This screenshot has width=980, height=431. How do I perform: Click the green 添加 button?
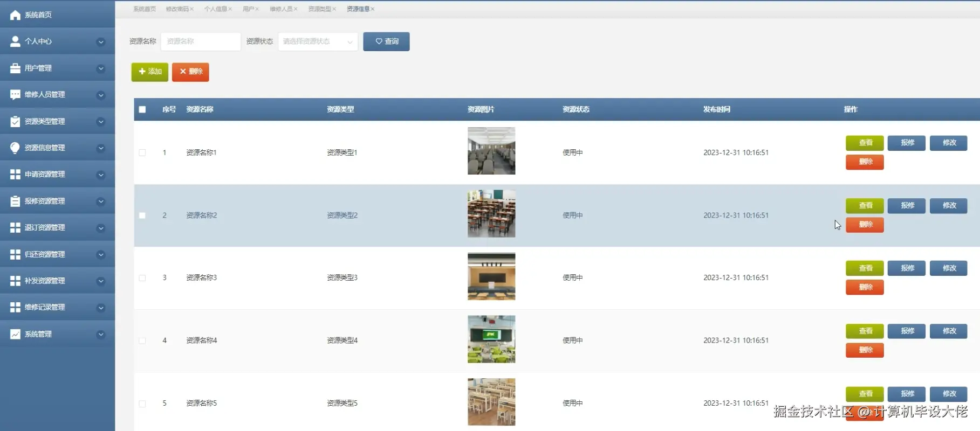pyautogui.click(x=150, y=72)
